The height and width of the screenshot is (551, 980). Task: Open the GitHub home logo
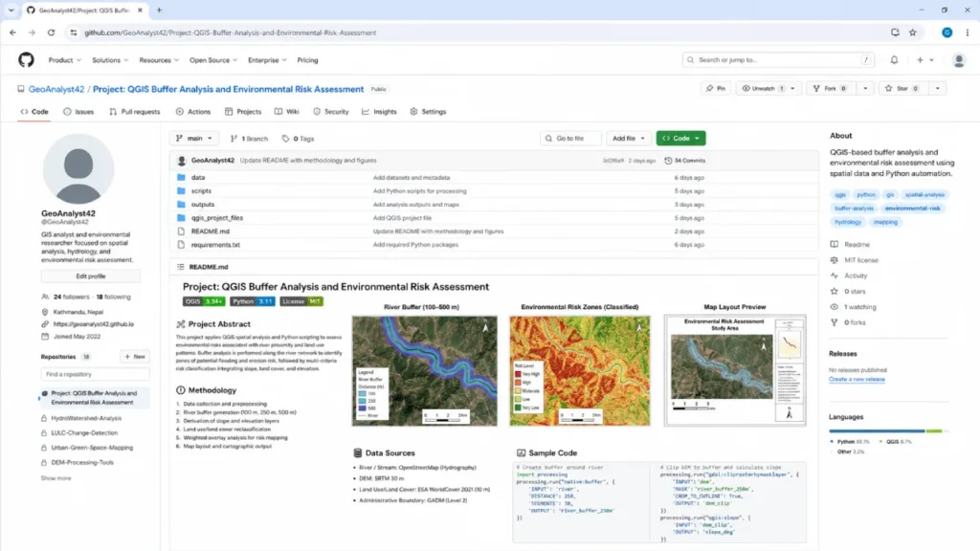26,60
